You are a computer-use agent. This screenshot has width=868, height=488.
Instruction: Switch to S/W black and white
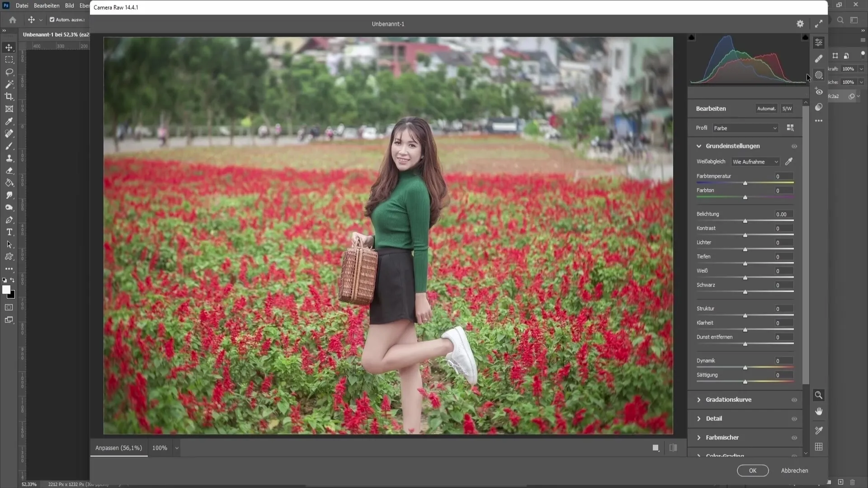tap(787, 108)
